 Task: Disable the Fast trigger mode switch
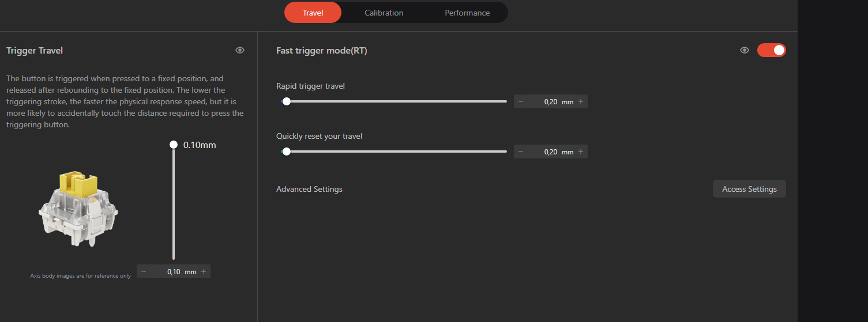tap(772, 51)
